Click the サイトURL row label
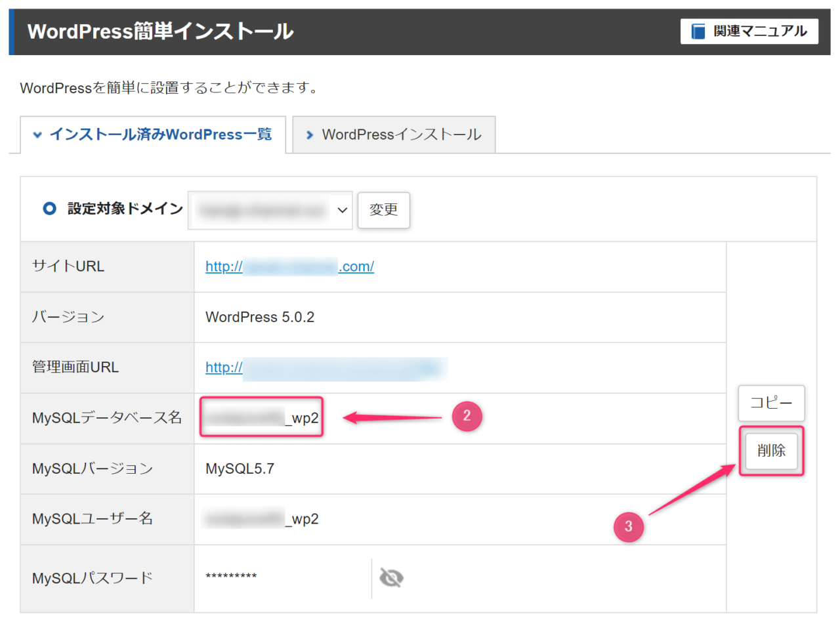 68,267
